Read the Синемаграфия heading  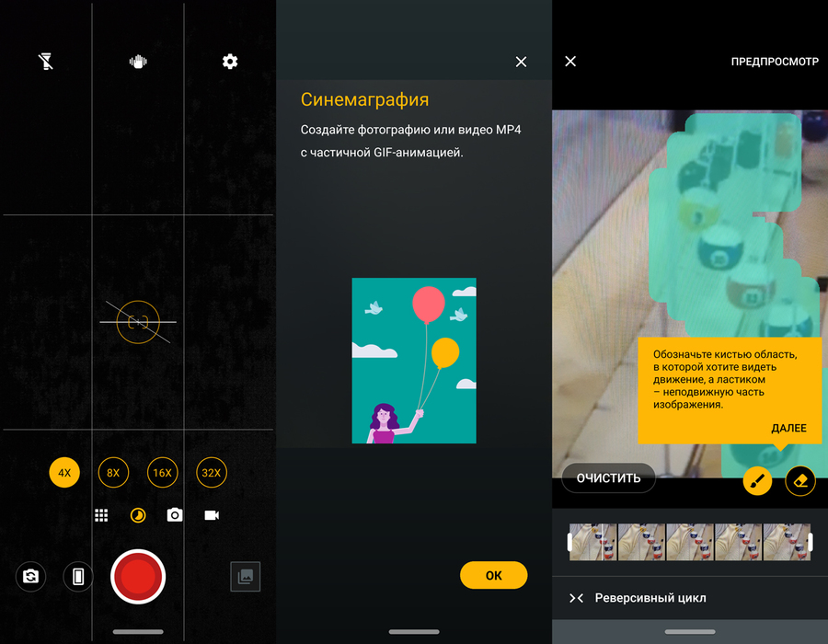click(365, 99)
